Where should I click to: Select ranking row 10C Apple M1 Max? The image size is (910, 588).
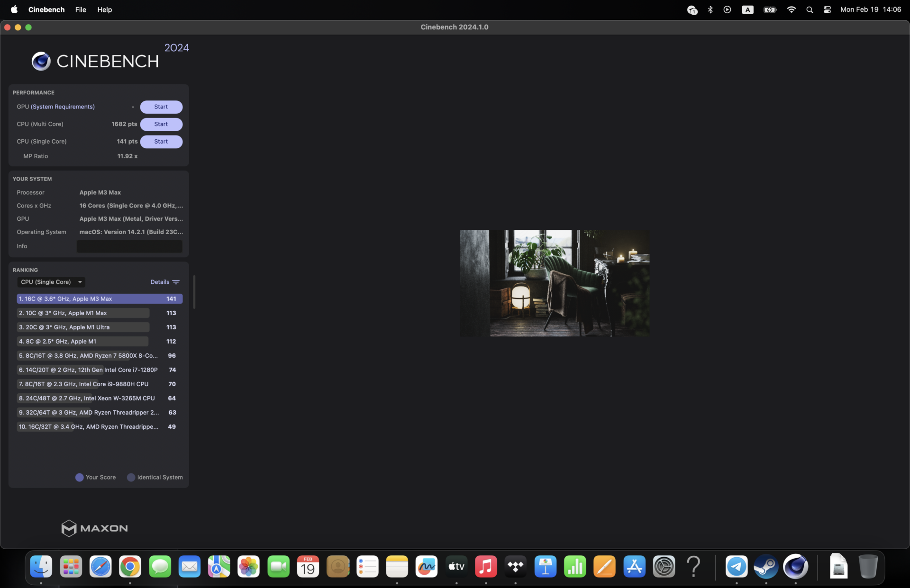click(100, 313)
